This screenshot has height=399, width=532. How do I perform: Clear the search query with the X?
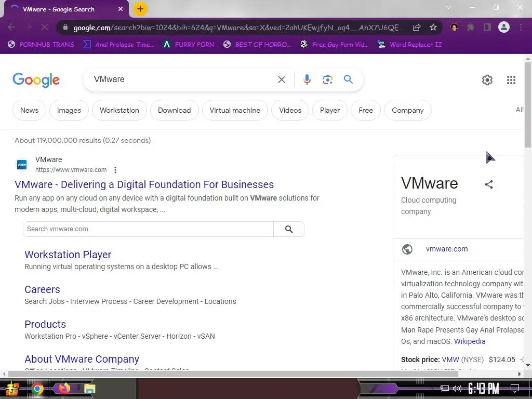tap(281, 79)
